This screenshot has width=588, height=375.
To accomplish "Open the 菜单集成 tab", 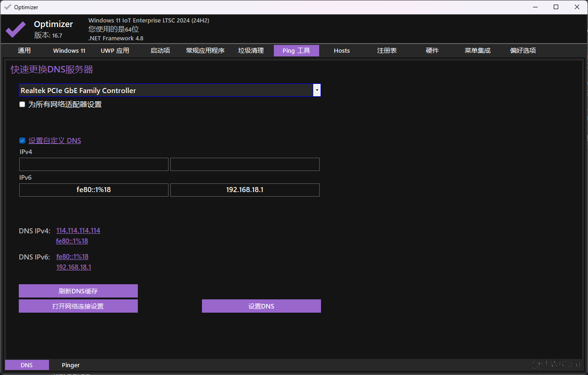I will (x=477, y=50).
